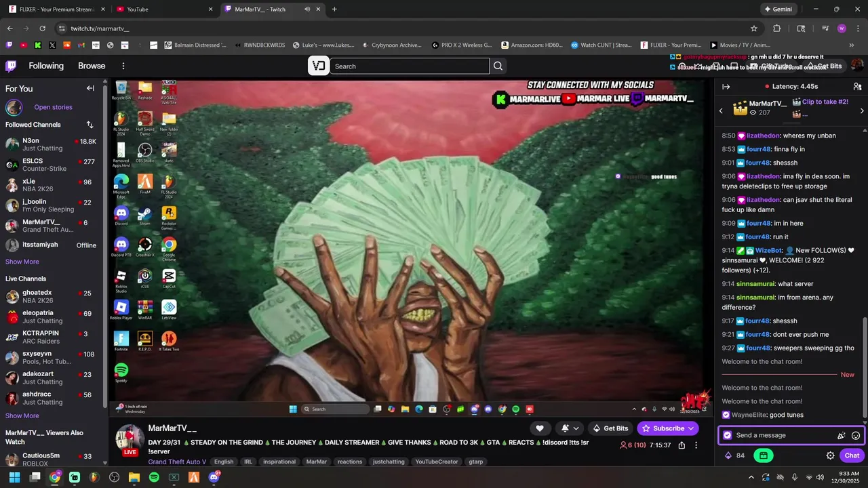Click the share stream icon
This screenshot has height=488, width=868.
pos(682,445)
